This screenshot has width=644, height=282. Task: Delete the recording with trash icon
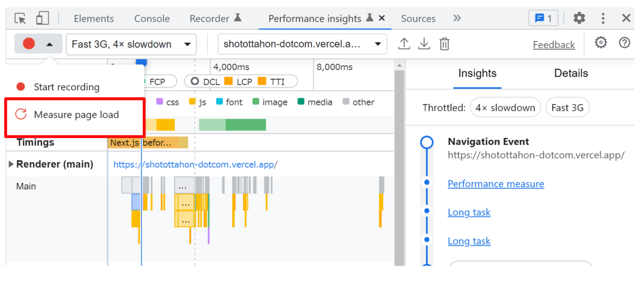tap(444, 44)
